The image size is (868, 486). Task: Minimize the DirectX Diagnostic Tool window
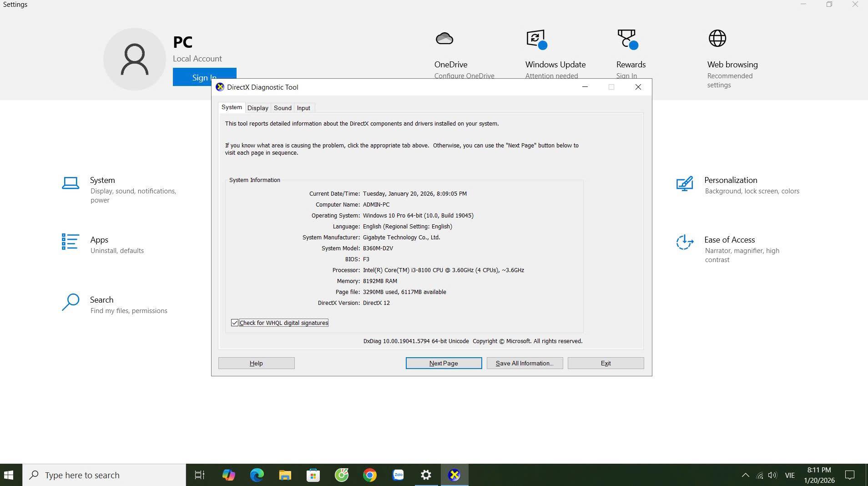tap(585, 87)
